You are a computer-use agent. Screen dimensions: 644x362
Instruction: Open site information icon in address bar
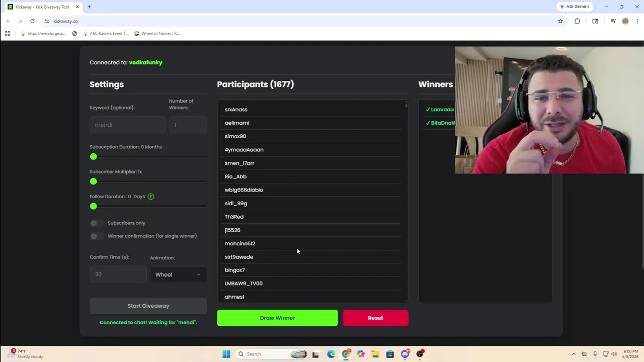click(x=46, y=21)
